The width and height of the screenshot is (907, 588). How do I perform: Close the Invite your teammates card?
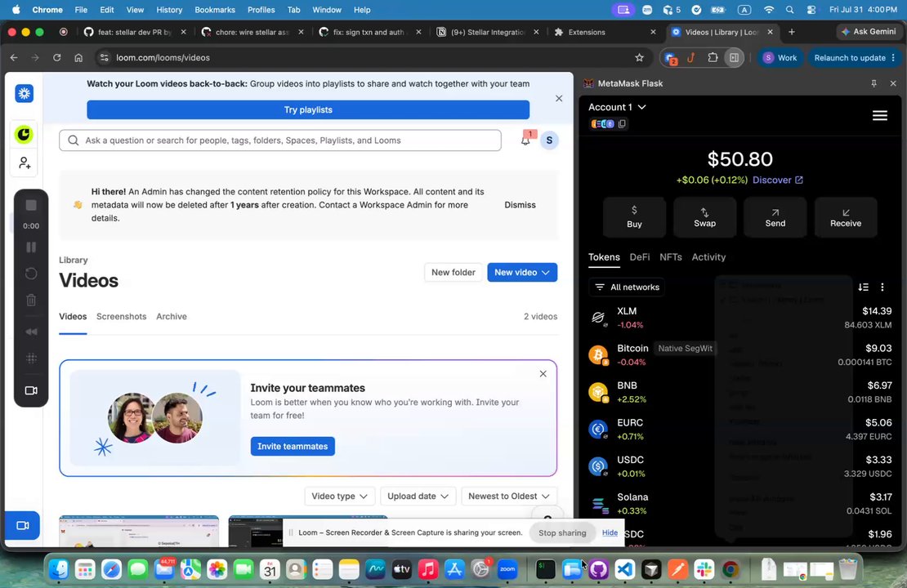tap(543, 373)
